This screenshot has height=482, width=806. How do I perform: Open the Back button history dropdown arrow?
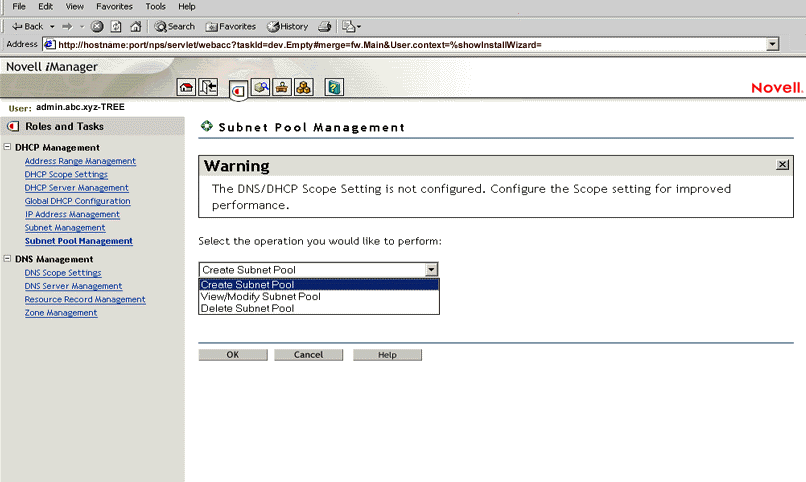tap(52, 27)
